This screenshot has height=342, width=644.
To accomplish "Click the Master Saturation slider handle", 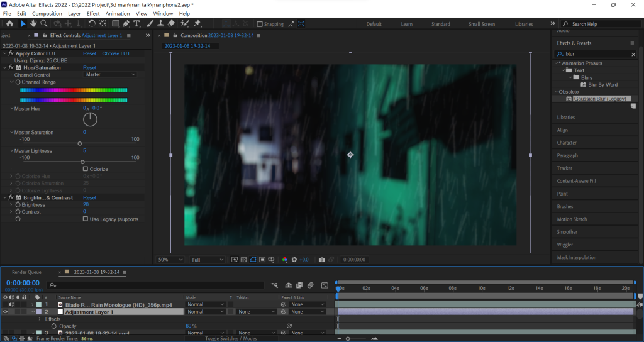I will 80,144.
